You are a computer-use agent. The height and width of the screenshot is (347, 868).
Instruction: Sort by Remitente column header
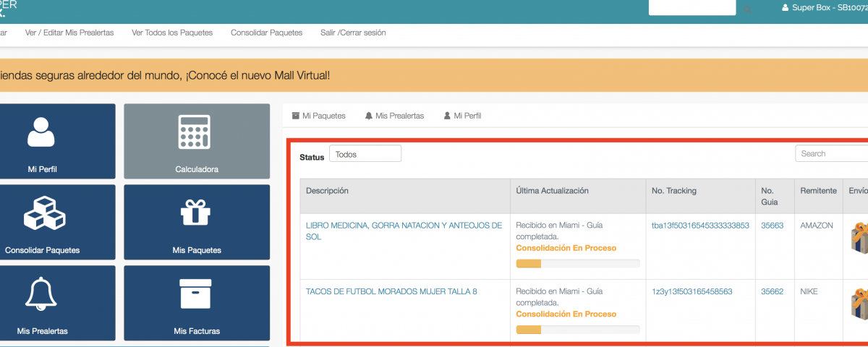pyautogui.click(x=819, y=196)
